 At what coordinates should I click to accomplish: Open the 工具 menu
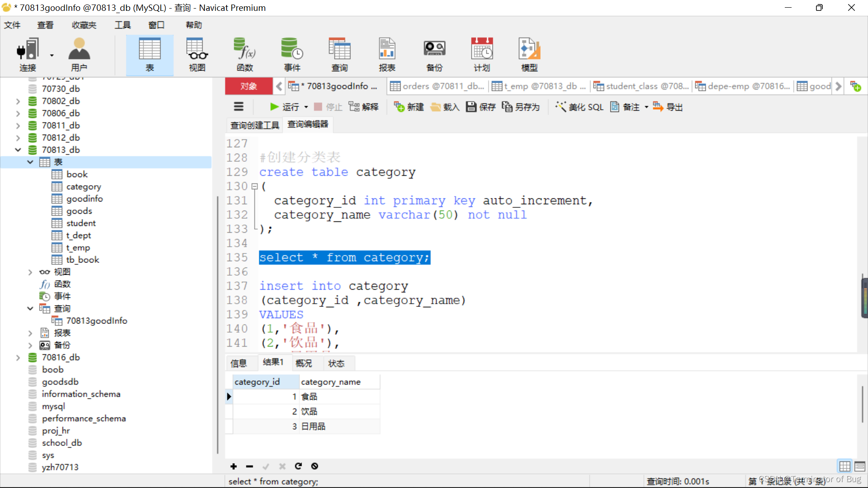[122, 25]
